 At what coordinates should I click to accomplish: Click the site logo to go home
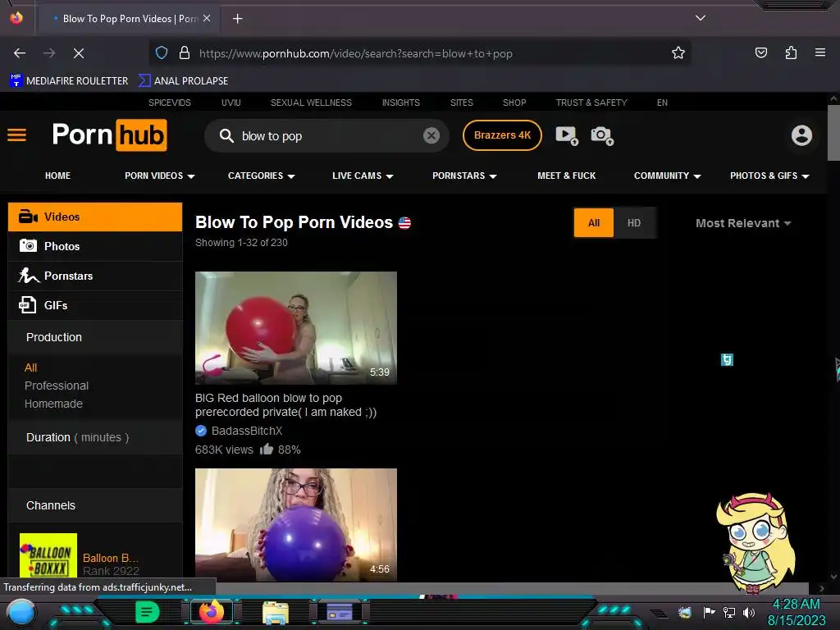click(x=109, y=135)
